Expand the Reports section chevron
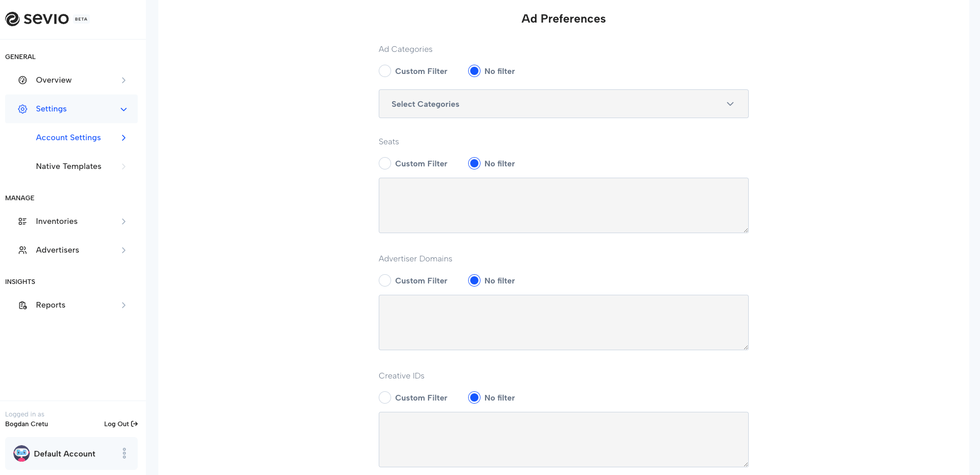The height and width of the screenshot is (475, 980). (x=123, y=305)
